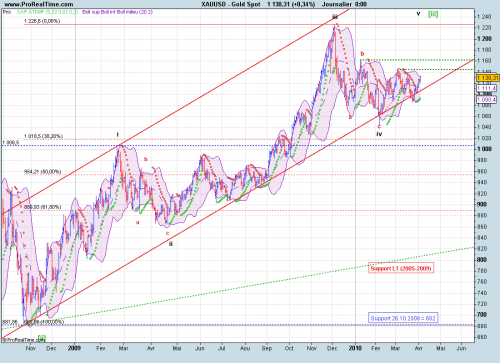Click the 1 090,4 price tag
The height and width of the screenshot is (363, 500).
(486, 100)
